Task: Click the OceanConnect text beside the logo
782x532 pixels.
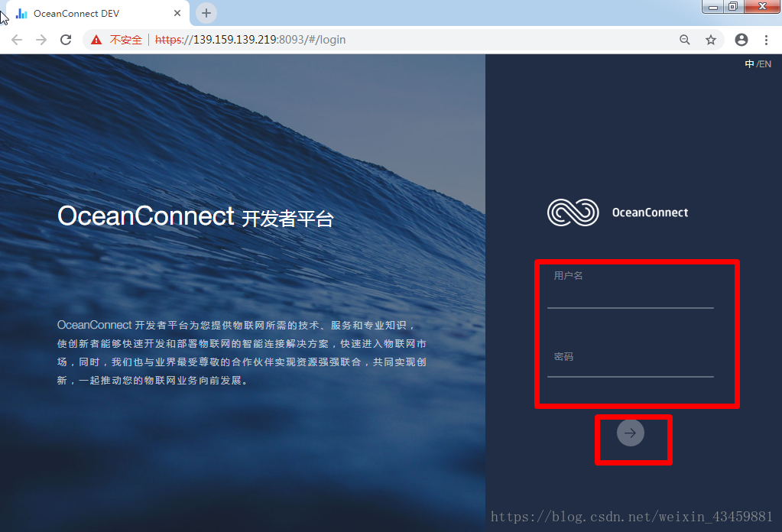Action: click(650, 212)
